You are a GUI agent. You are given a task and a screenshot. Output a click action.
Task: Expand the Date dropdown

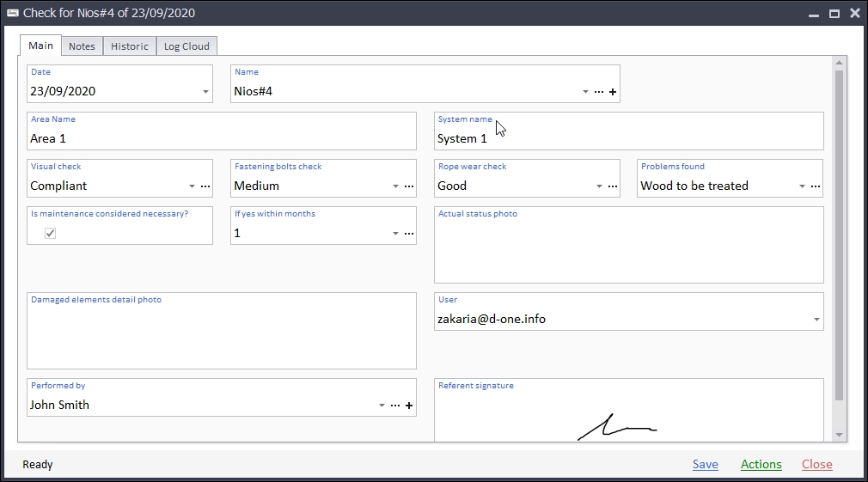[x=205, y=92]
